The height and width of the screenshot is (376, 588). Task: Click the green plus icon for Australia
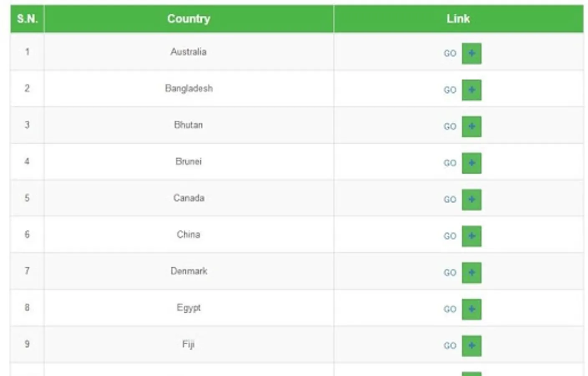point(471,53)
